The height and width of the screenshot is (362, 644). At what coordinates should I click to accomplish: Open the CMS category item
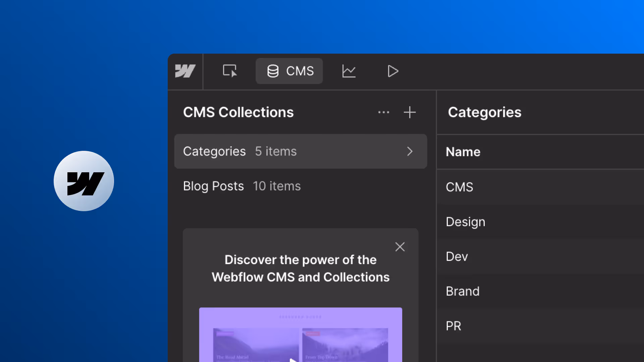pyautogui.click(x=460, y=187)
